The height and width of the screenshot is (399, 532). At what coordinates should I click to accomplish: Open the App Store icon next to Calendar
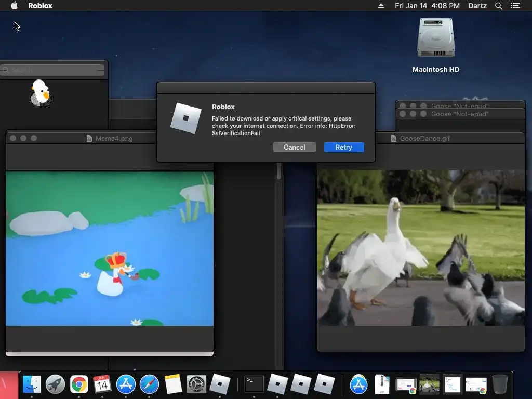126,384
